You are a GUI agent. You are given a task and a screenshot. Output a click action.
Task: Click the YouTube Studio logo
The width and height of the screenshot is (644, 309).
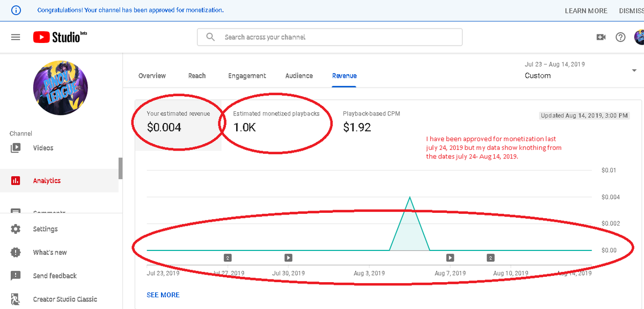(60, 37)
